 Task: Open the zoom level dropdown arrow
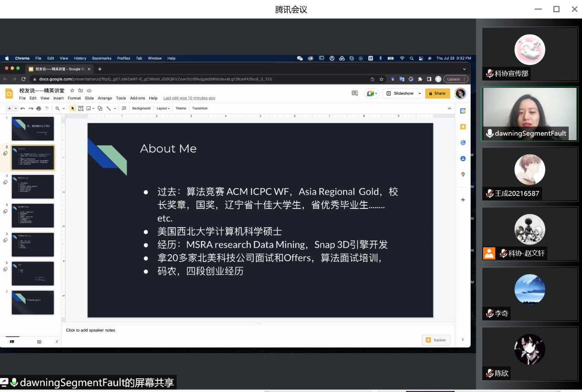coord(64,109)
